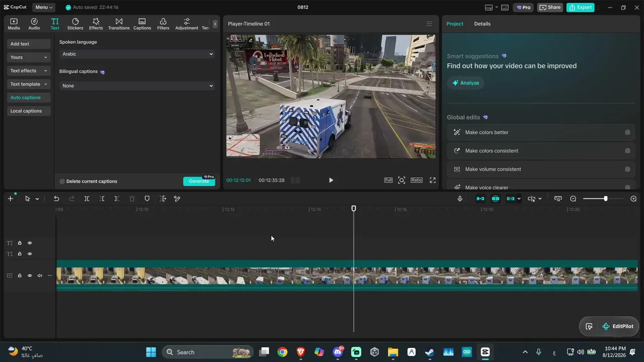
Task: Enter fullscreen preview mode
Action: pos(433,180)
